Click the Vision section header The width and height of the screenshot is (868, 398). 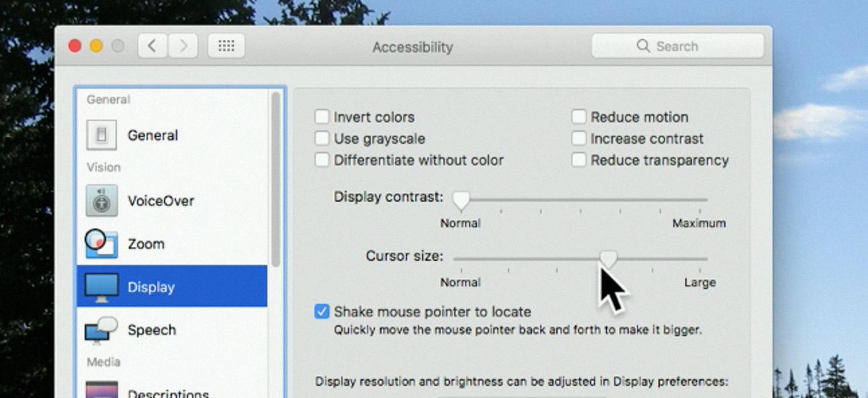[x=103, y=167]
